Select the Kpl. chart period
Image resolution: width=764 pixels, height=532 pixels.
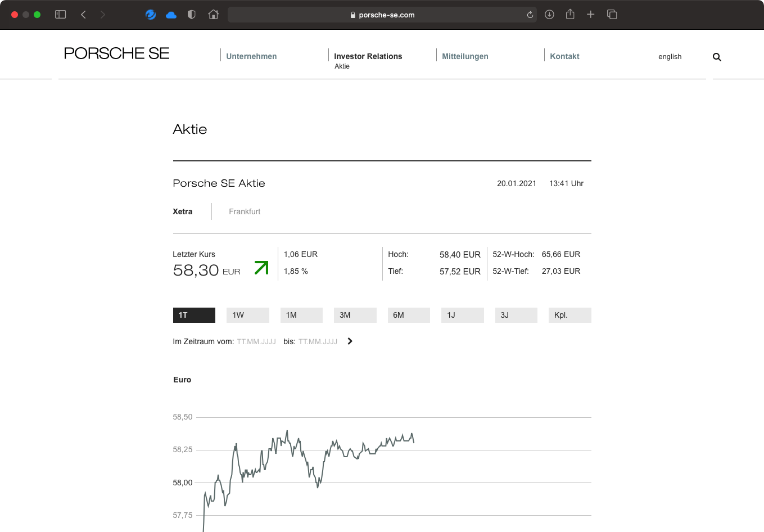tap(570, 315)
